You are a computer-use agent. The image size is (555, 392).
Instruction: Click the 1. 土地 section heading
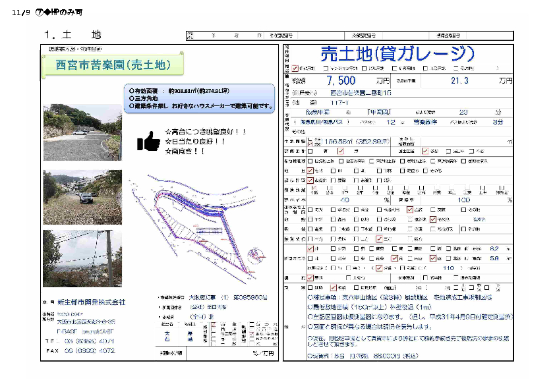73,34
